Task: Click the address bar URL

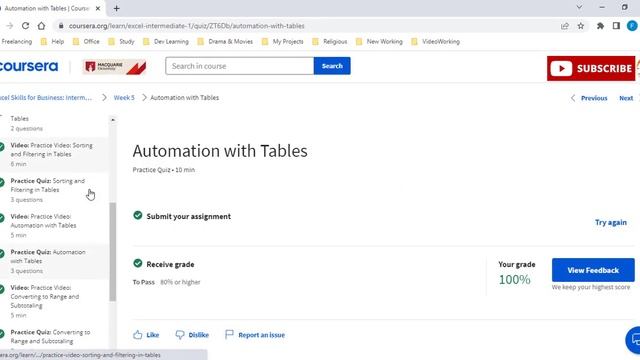Action: (x=187, y=26)
